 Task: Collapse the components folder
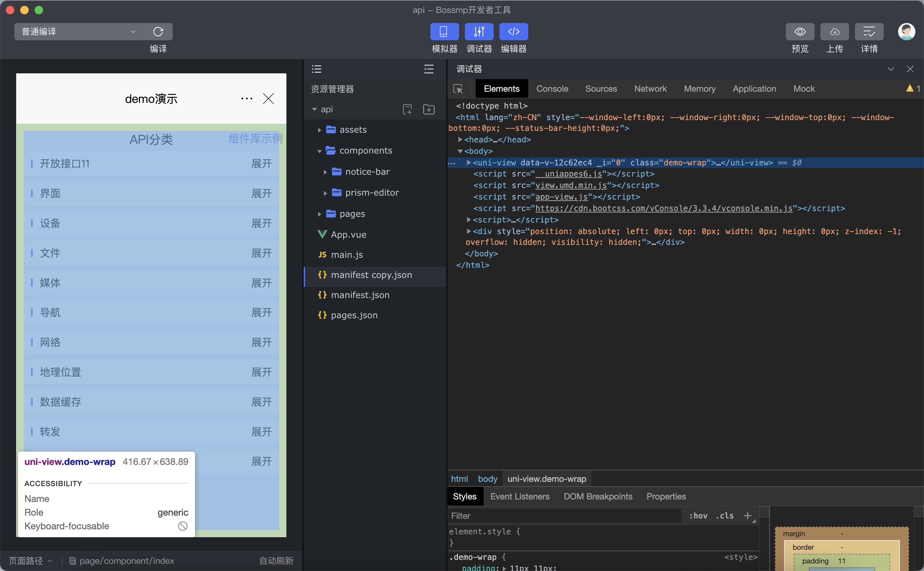tap(320, 151)
